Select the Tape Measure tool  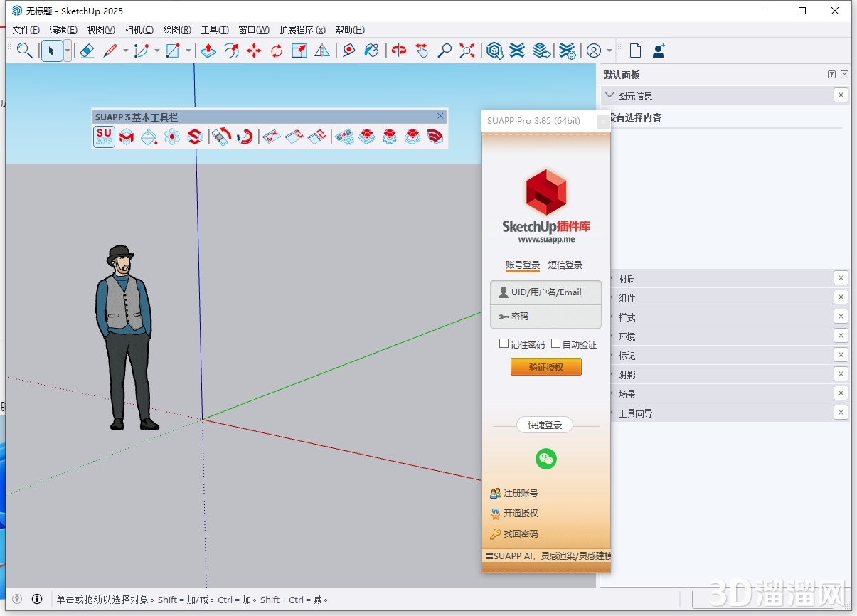pos(349,51)
